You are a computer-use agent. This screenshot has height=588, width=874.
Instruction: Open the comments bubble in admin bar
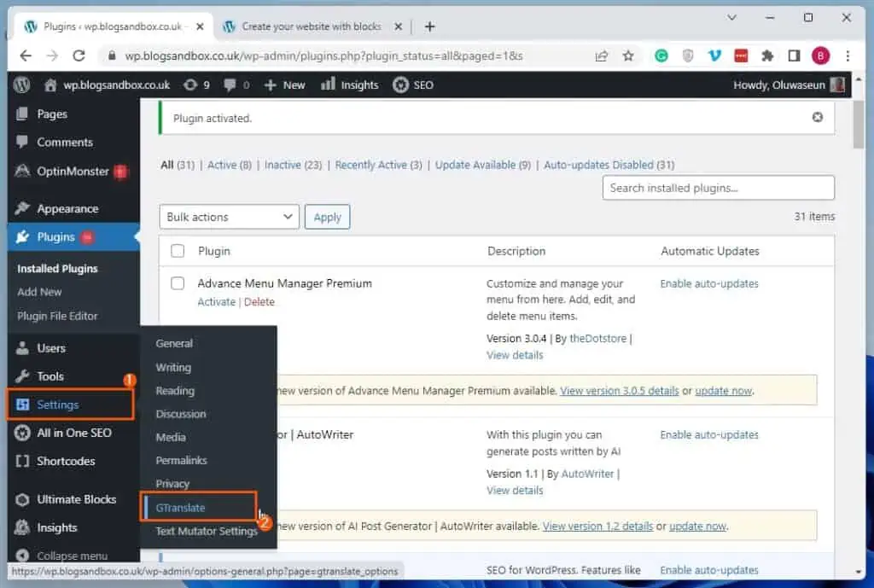[x=236, y=84]
